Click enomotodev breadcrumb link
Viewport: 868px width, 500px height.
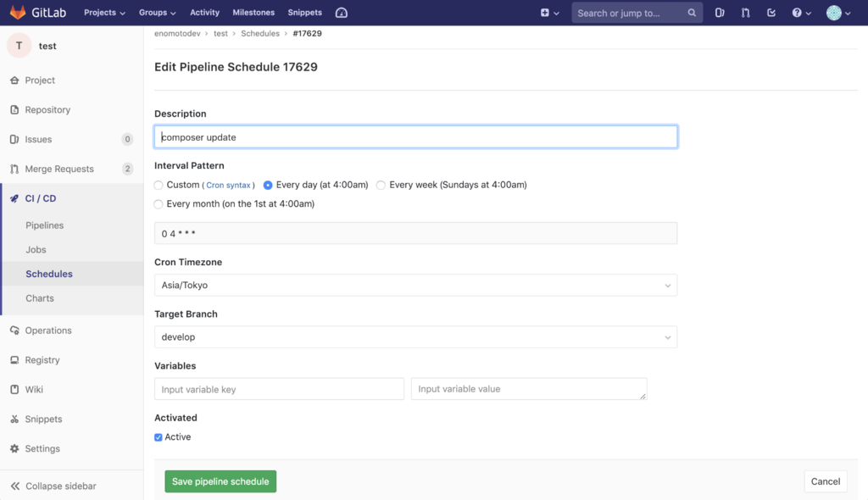coord(177,33)
